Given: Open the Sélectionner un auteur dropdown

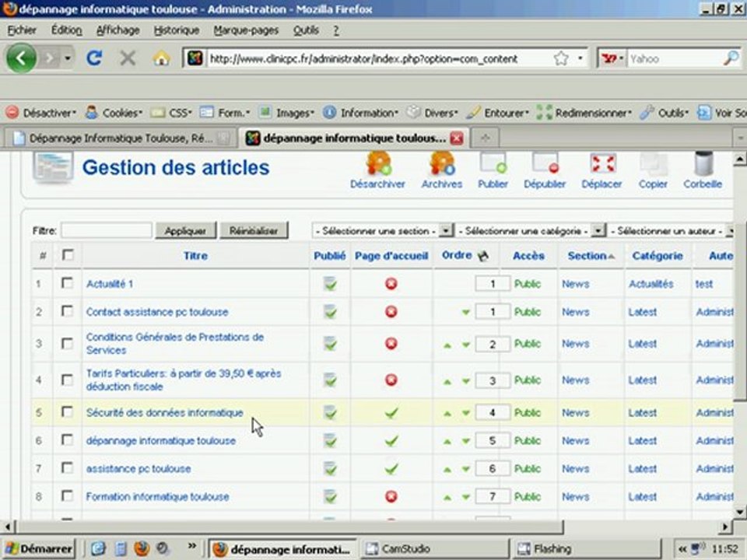Looking at the screenshot, I should (671, 231).
